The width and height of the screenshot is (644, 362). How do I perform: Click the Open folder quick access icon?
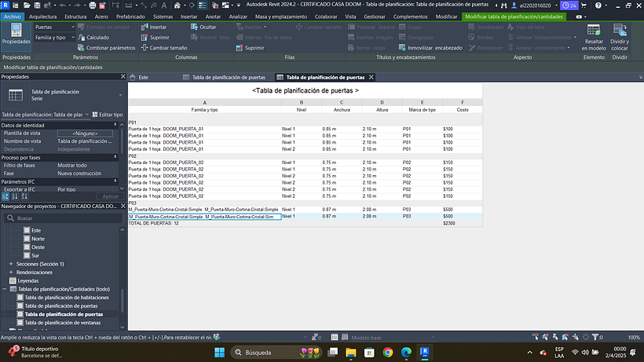(x=27, y=5)
